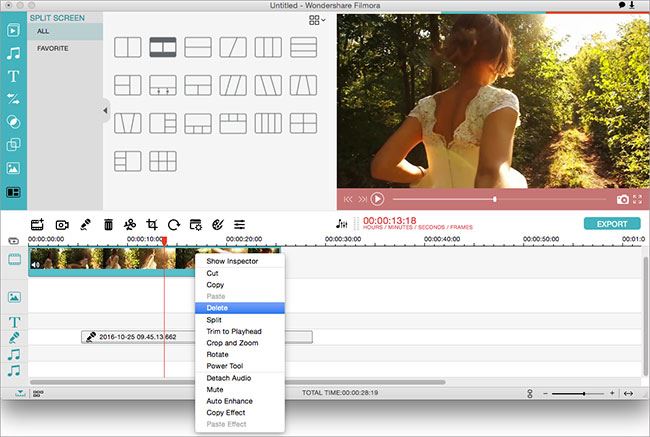
Task: Click the first music track note icon
Action: [14, 354]
